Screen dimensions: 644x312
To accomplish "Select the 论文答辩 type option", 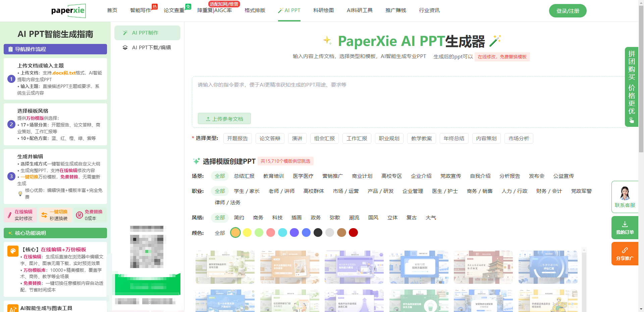I will tap(270, 139).
